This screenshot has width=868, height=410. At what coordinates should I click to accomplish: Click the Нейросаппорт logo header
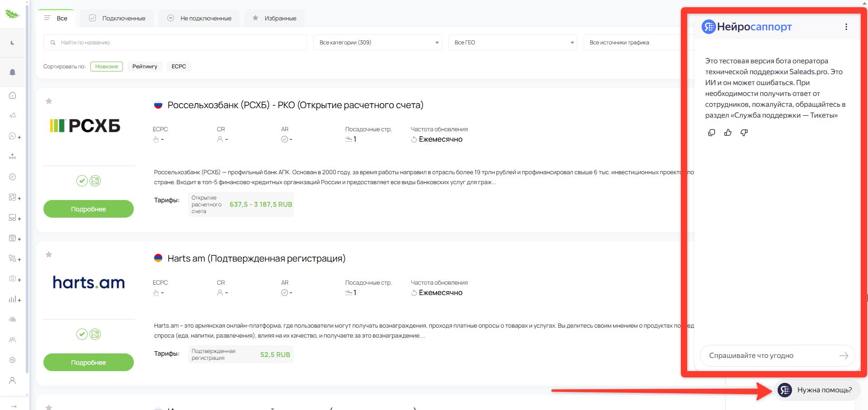(x=747, y=27)
